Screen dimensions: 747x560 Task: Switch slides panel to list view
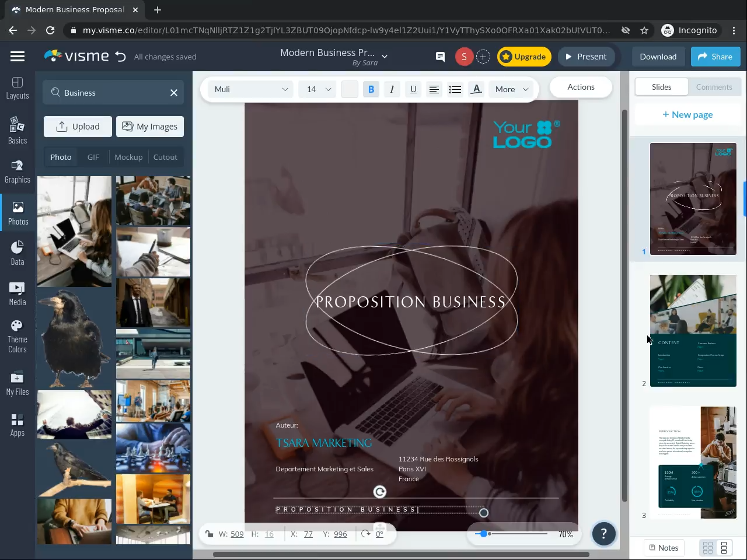click(724, 548)
